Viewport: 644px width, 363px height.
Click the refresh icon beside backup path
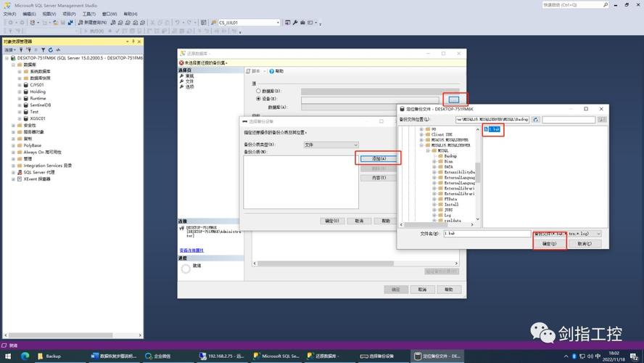point(537,120)
